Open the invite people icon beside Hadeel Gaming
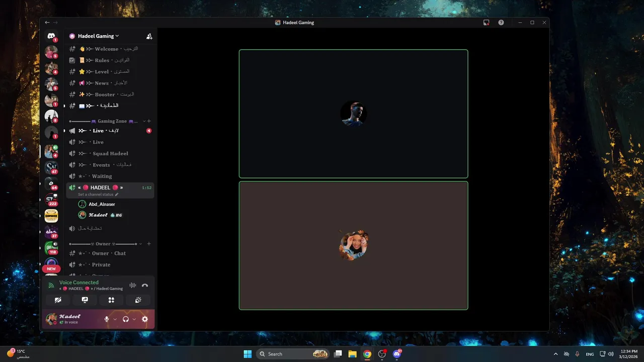 point(149,36)
